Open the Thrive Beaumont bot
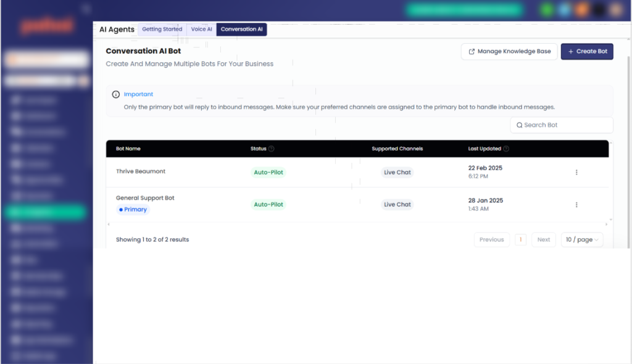The height and width of the screenshot is (364, 632). pyautogui.click(x=141, y=172)
